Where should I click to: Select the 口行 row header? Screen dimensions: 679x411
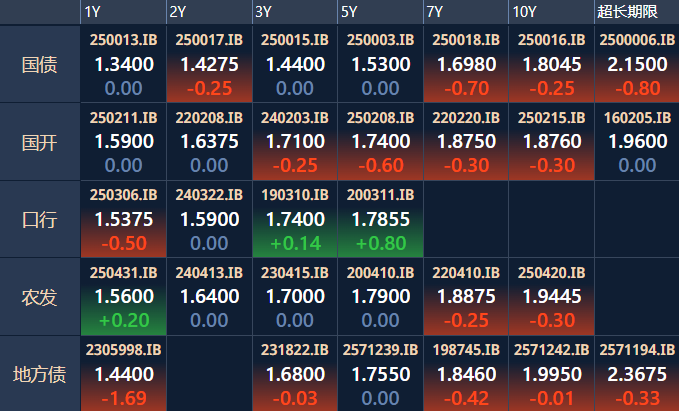(x=40, y=219)
